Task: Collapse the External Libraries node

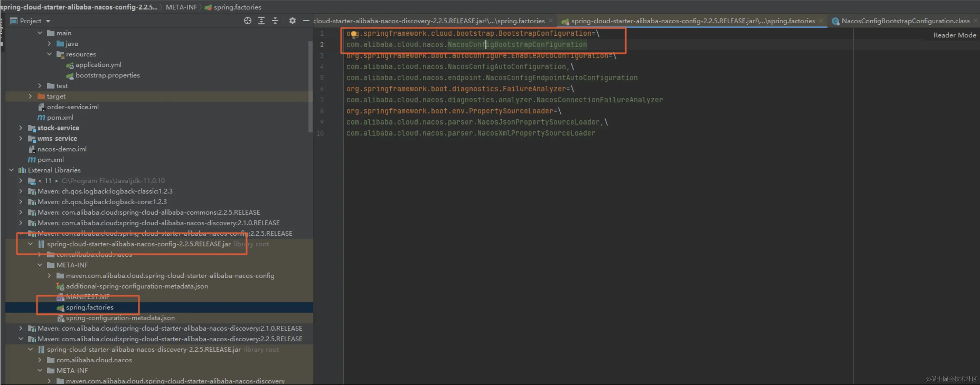Action: (x=11, y=170)
